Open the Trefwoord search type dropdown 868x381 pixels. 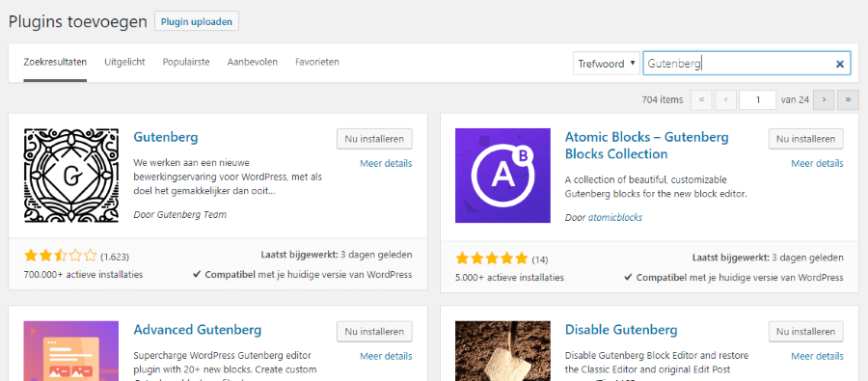coord(607,64)
